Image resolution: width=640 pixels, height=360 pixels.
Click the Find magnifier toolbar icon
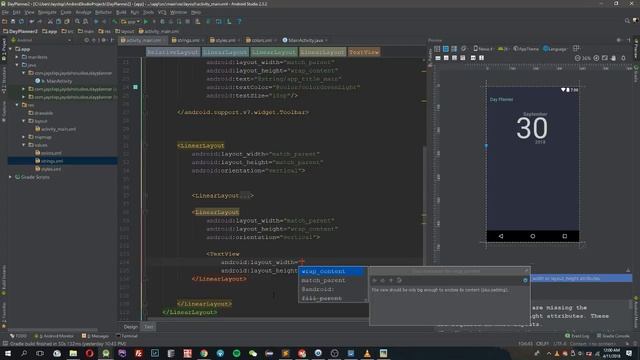tap(77, 21)
